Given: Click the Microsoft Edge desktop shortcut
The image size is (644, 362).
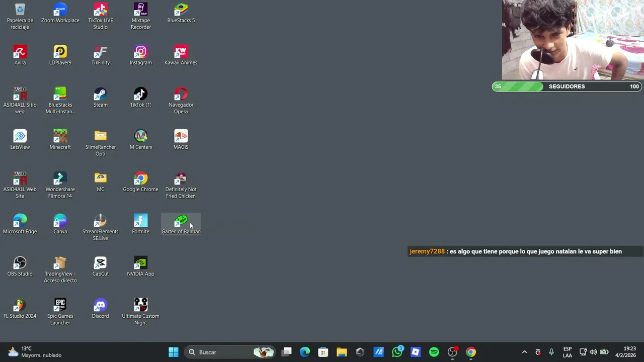Looking at the screenshot, I should point(20,224).
